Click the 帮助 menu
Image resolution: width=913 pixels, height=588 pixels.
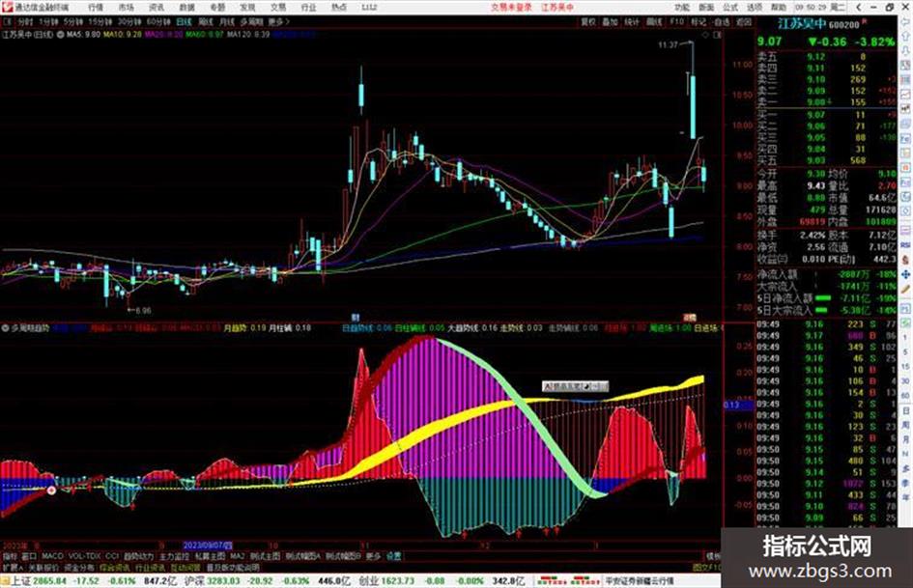pos(778,7)
